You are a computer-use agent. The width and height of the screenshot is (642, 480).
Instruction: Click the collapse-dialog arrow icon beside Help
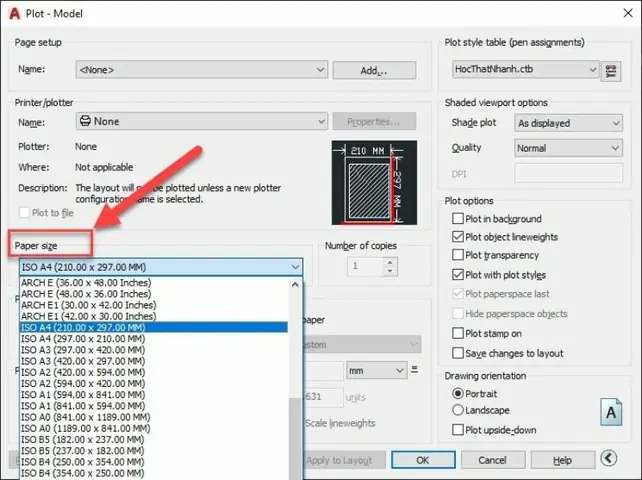pyautogui.click(x=608, y=458)
